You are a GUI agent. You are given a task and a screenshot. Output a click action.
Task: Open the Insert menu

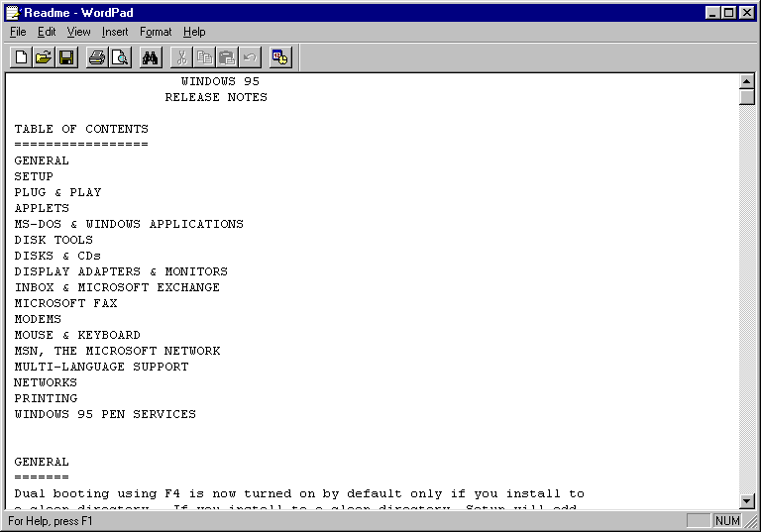115,32
